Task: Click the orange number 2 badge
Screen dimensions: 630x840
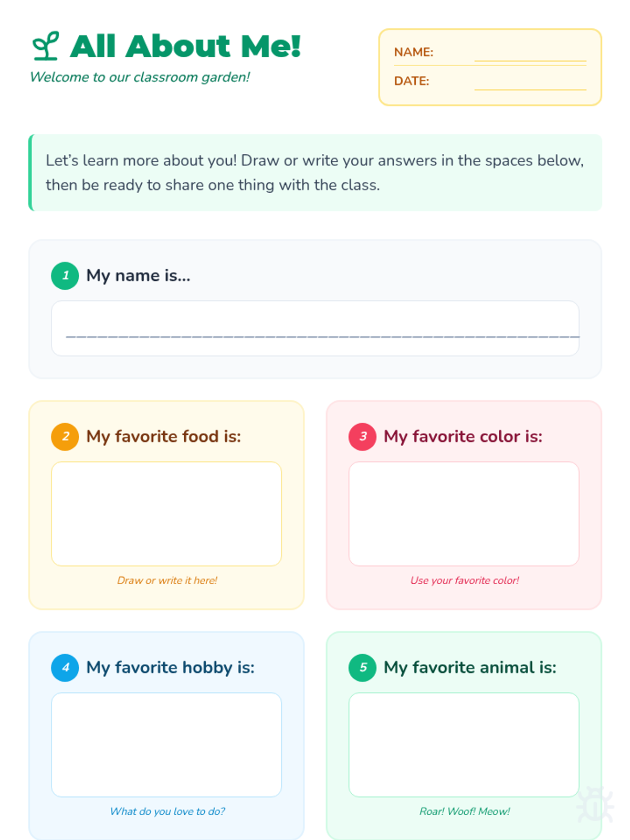Action: pos(65,437)
